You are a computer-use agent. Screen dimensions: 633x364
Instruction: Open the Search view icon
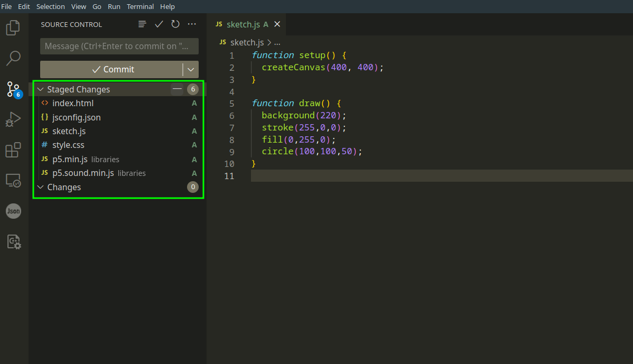13,58
